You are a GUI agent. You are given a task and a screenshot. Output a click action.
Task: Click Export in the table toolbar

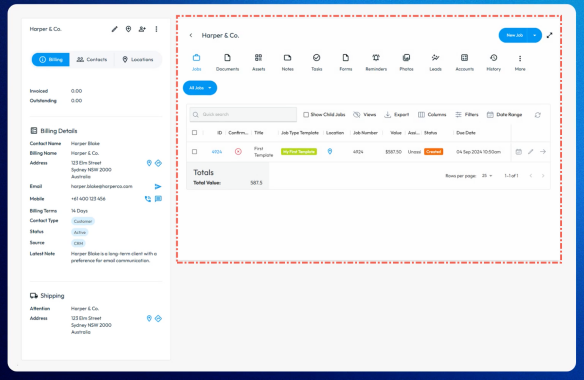[x=397, y=115]
